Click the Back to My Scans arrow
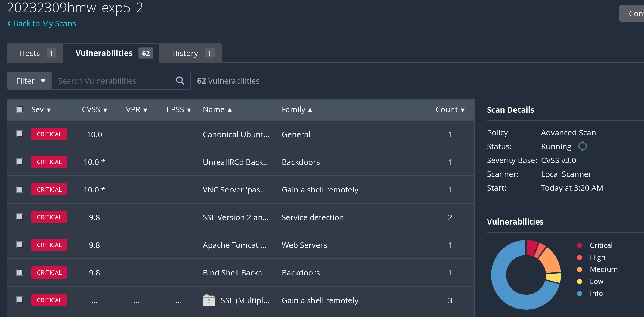The image size is (644, 317). click(x=9, y=23)
